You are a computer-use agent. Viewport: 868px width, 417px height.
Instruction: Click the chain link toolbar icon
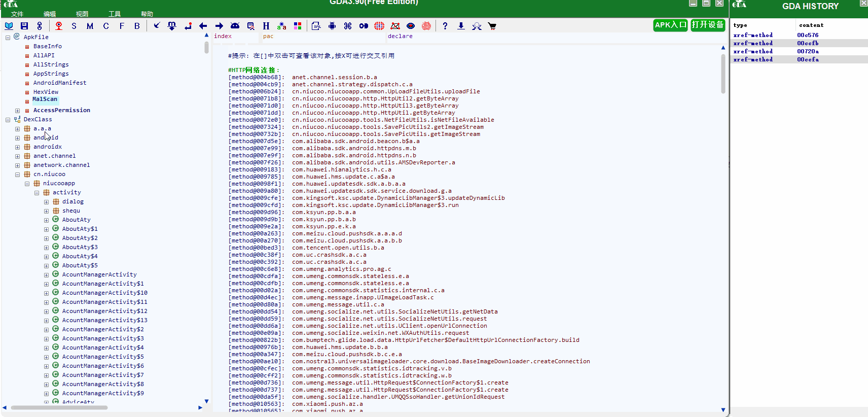coord(40,26)
